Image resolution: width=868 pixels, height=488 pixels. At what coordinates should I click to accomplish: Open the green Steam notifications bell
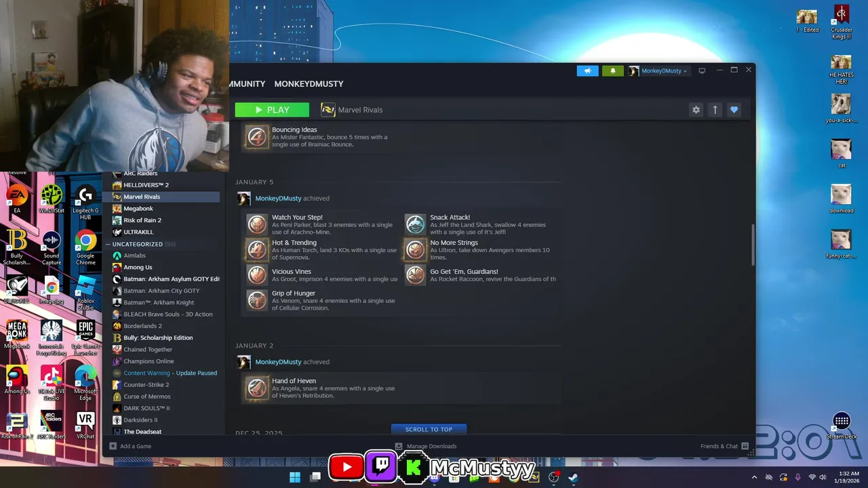pos(612,70)
